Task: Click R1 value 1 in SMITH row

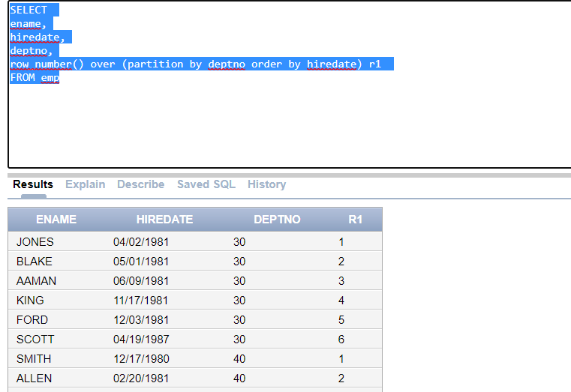Action: coord(341,359)
